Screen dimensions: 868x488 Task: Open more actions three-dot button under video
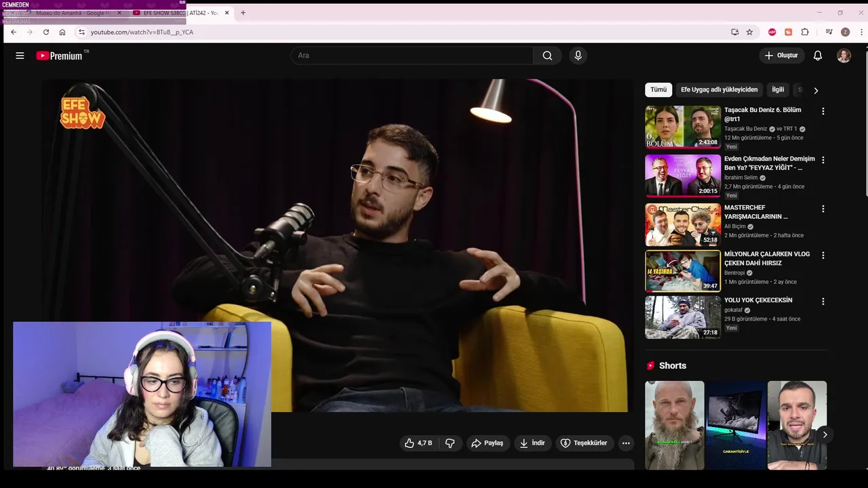pyautogui.click(x=626, y=443)
